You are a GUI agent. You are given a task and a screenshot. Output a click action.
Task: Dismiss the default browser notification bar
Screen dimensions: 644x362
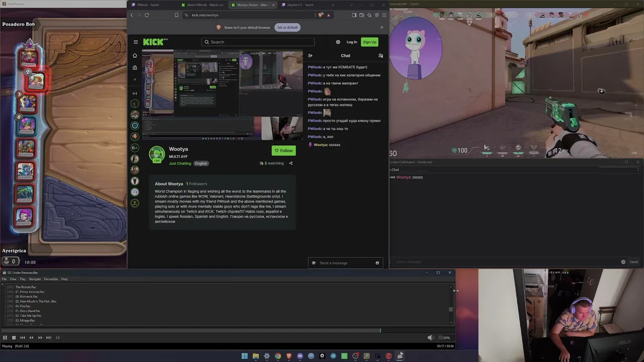point(382,27)
